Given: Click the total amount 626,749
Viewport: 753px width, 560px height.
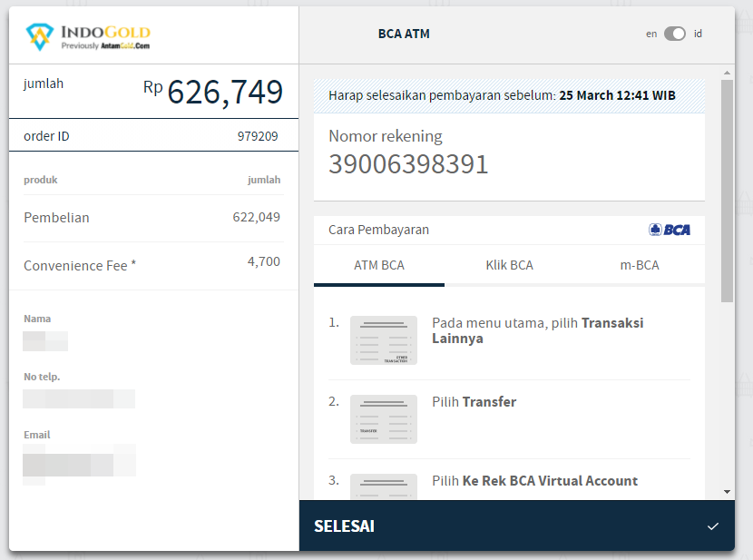Looking at the screenshot, I should coord(225,92).
